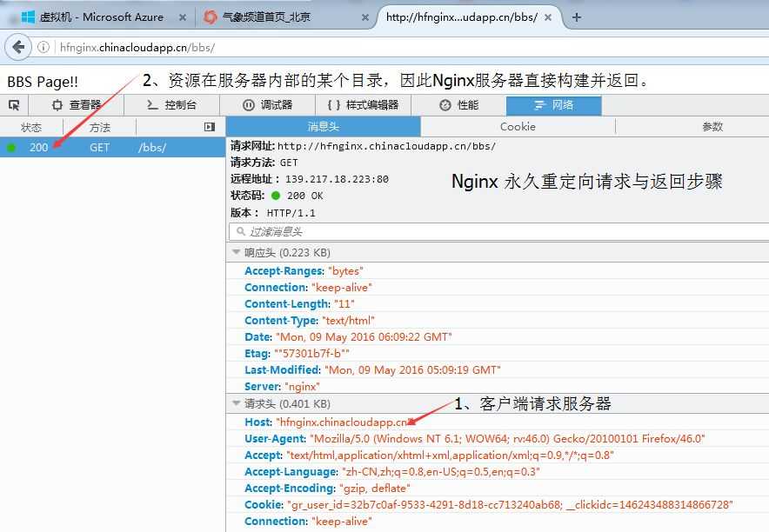Select the 网络 network panel tab
This screenshot has height=532, width=769.
(x=554, y=105)
